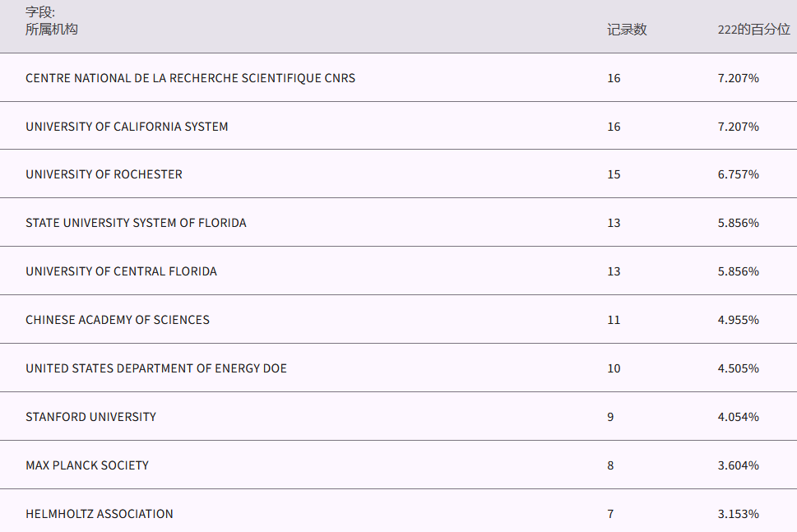Open the Stanford University entry
This screenshot has height=532, width=797.
point(90,417)
